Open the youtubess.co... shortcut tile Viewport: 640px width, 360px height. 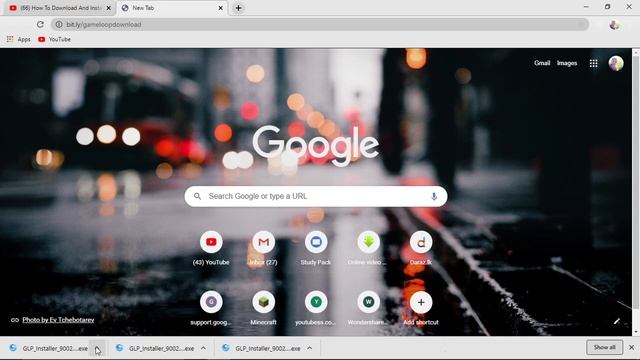click(x=316, y=309)
